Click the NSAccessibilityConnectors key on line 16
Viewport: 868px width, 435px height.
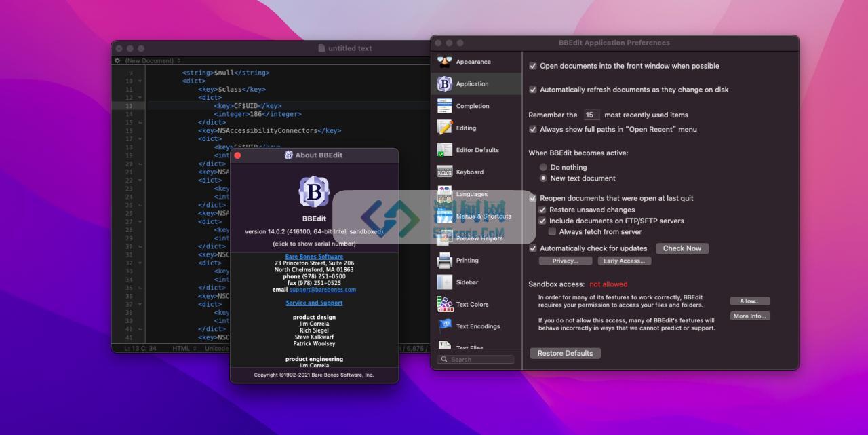pyautogui.click(x=270, y=131)
